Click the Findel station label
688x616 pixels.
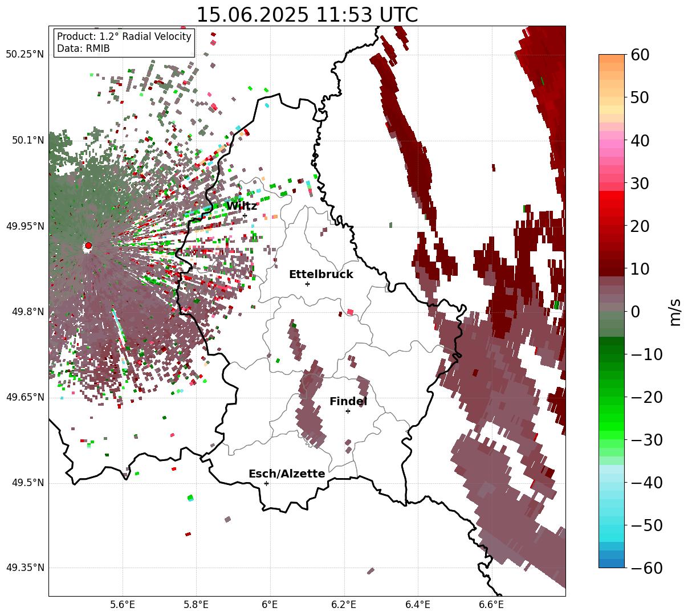(348, 402)
